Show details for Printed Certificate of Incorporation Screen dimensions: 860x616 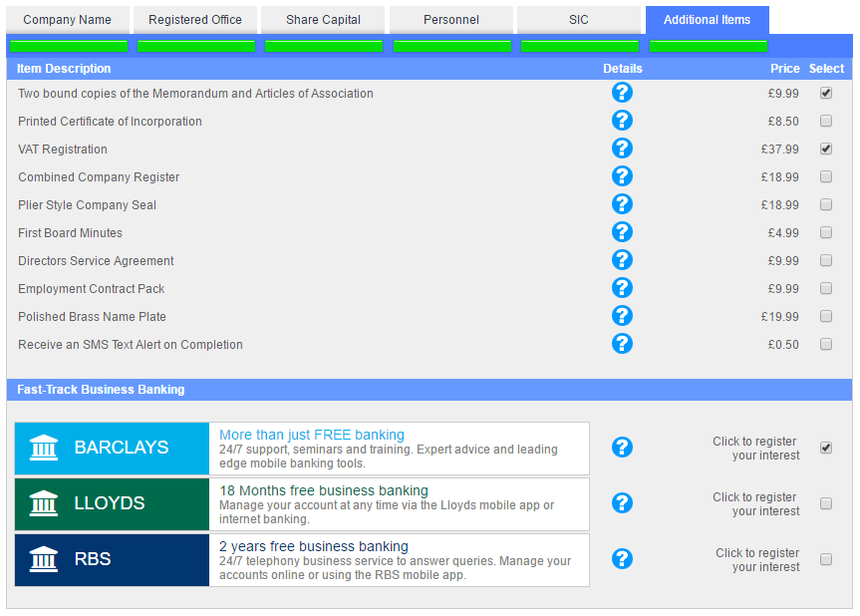[622, 121]
